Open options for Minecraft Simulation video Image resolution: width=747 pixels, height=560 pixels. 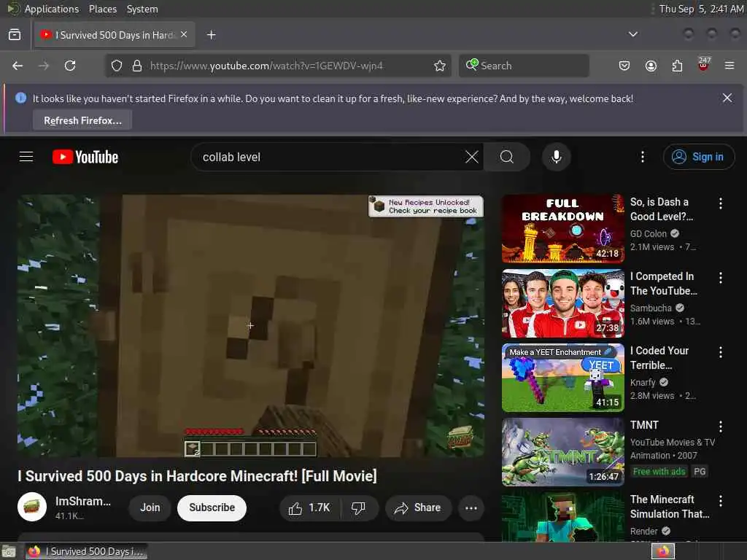720,500
